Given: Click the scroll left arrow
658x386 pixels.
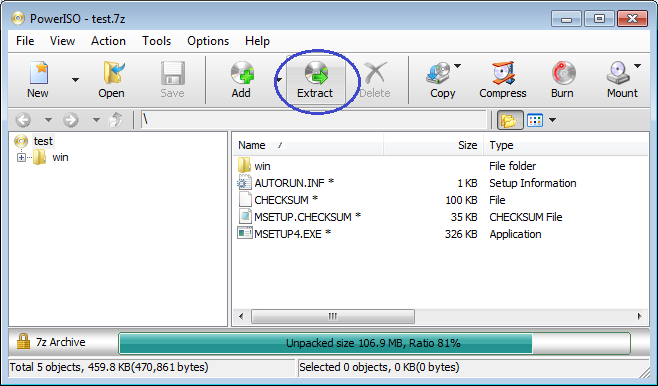Looking at the screenshot, I should point(241,316).
